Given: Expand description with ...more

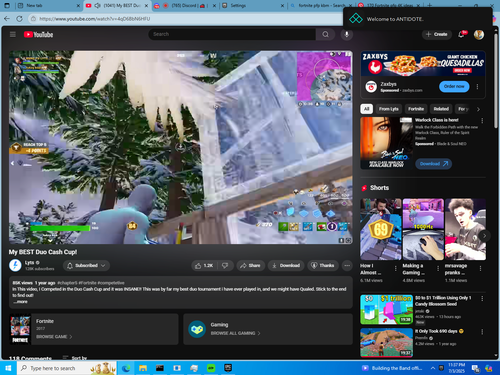Looking at the screenshot, I should pos(21,302).
